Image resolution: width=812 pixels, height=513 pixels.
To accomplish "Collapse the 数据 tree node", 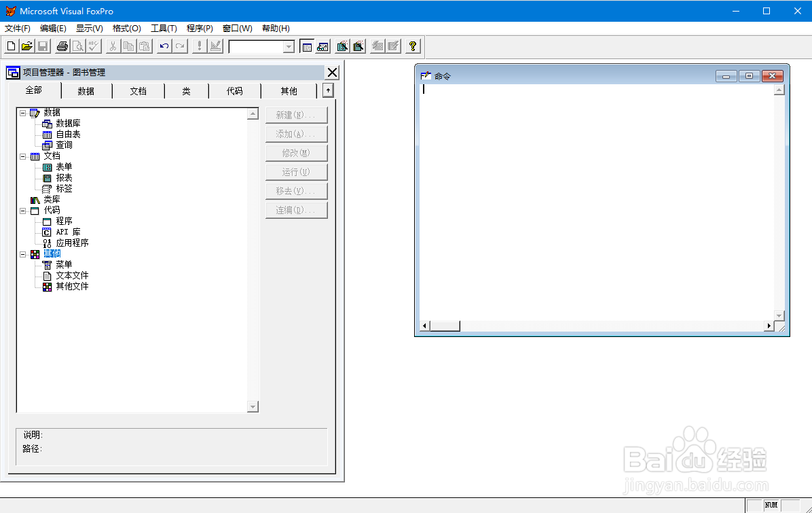I will coord(23,113).
